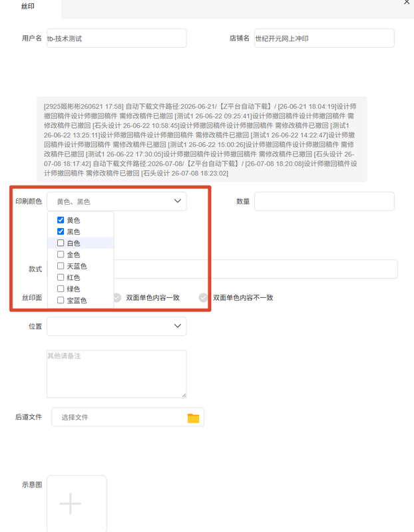Click the 后道文件 label
The width and height of the screenshot is (414, 532).
point(29,417)
